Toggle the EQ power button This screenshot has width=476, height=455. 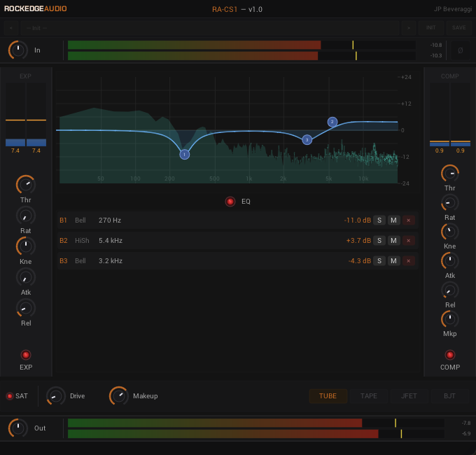click(230, 202)
